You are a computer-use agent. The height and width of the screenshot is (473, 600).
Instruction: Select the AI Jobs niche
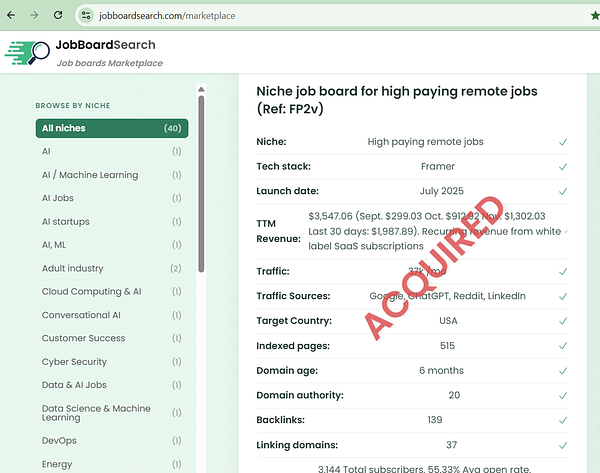(112, 198)
